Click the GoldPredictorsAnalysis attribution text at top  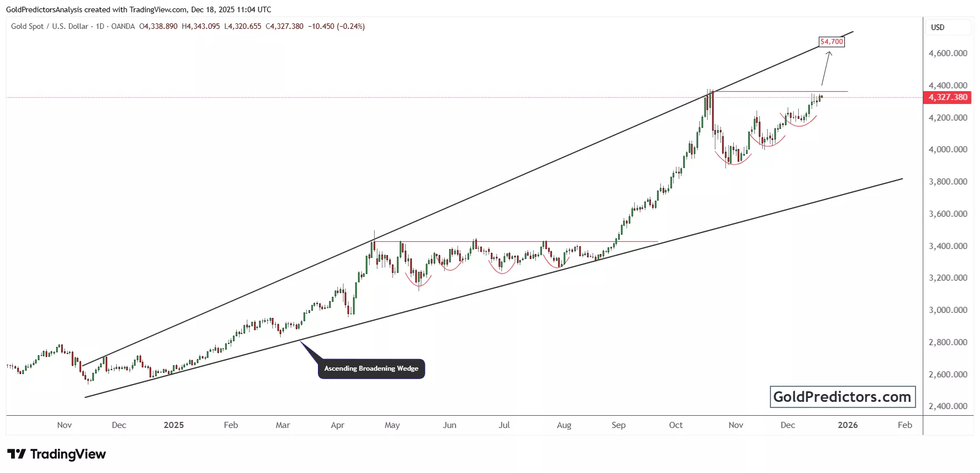pos(44,9)
